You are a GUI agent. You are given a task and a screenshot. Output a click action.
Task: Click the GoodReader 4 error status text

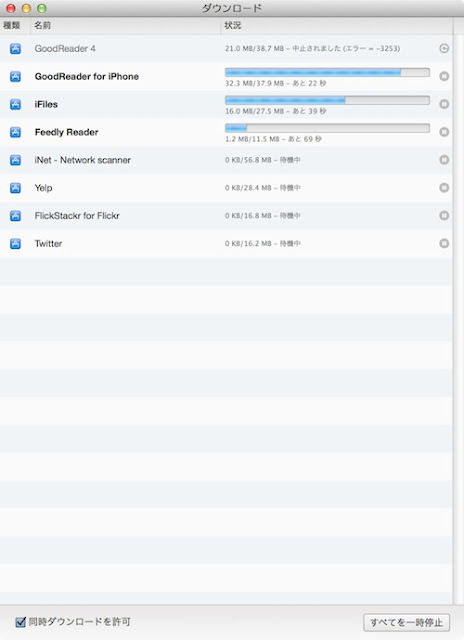[x=313, y=49]
